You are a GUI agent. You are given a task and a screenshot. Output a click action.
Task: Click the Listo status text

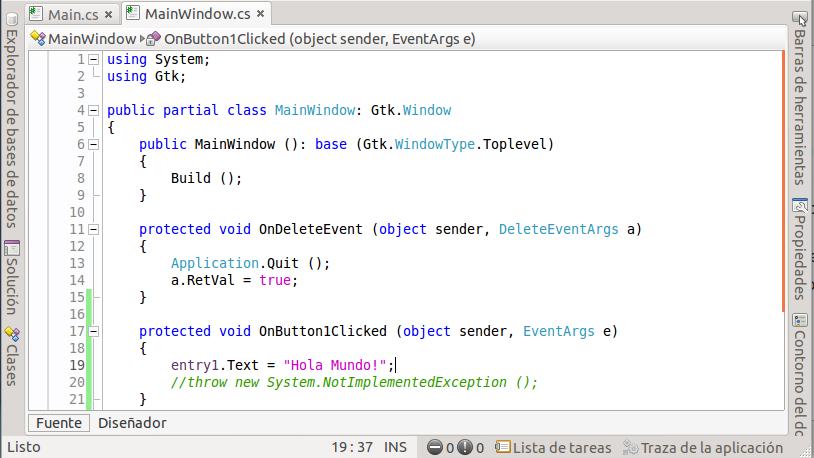[24, 447]
